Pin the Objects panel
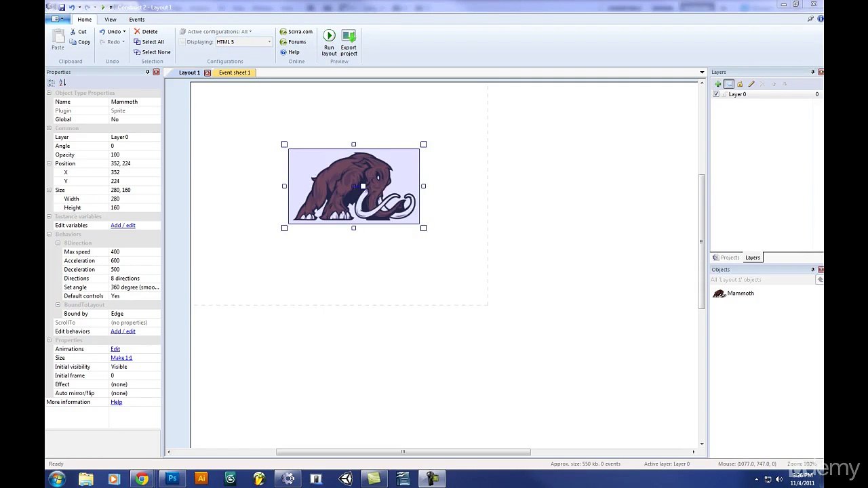This screenshot has width=868, height=488. coord(812,270)
